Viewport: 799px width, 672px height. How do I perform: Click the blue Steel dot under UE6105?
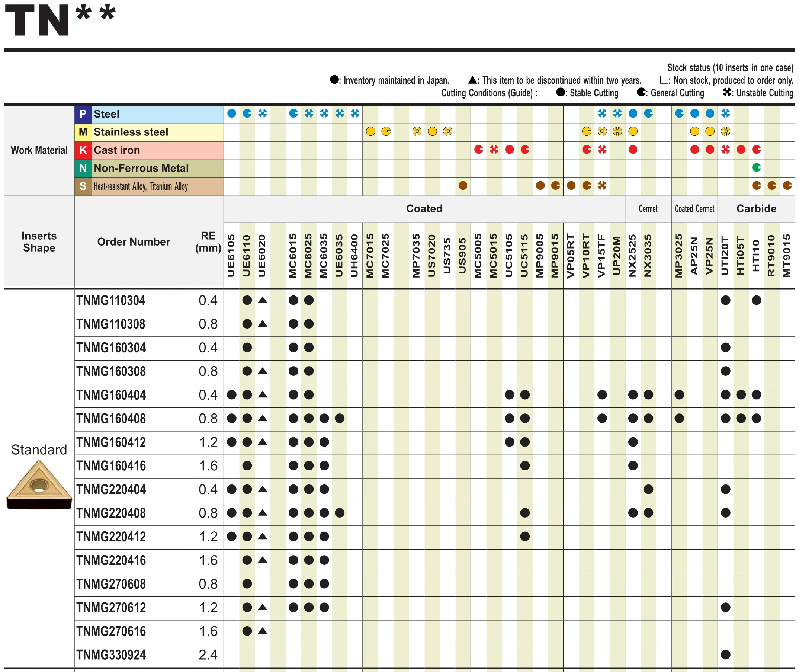click(x=231, y=113)
